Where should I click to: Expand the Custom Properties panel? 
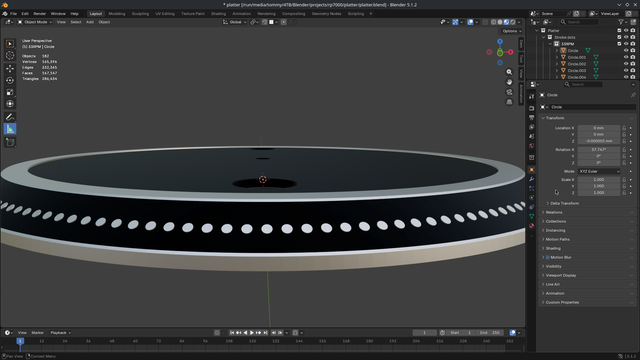(586, 302)
